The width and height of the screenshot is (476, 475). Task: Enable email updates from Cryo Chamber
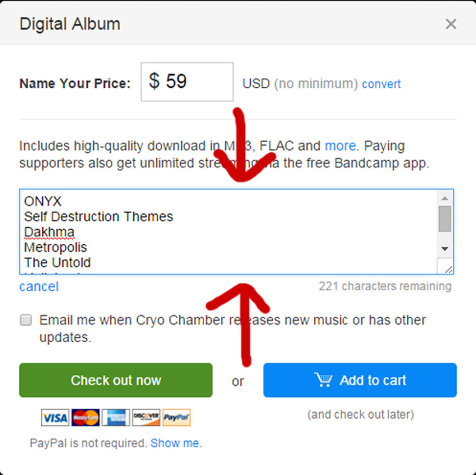coord(26,320)
